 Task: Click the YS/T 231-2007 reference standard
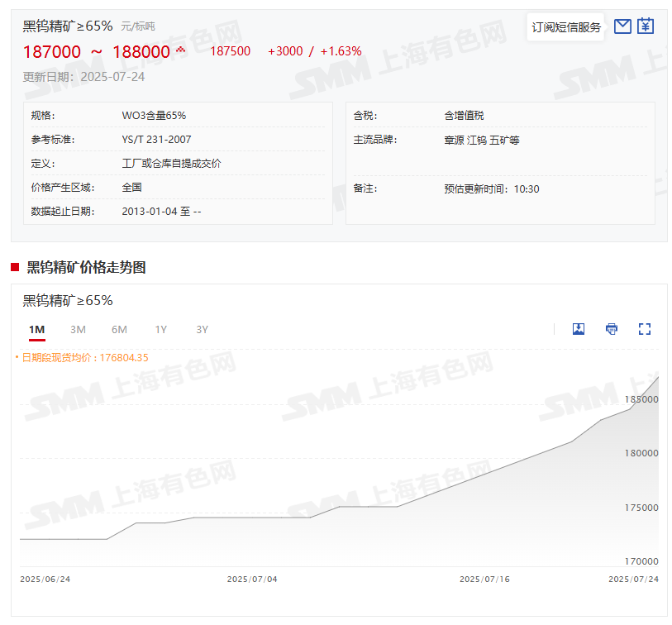(x=156, y=140)
